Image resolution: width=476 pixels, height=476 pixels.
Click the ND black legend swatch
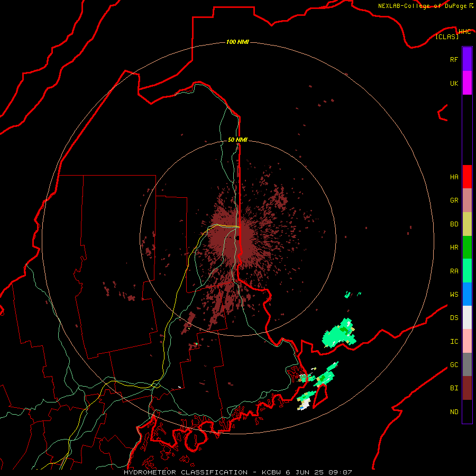coord(467,411)
